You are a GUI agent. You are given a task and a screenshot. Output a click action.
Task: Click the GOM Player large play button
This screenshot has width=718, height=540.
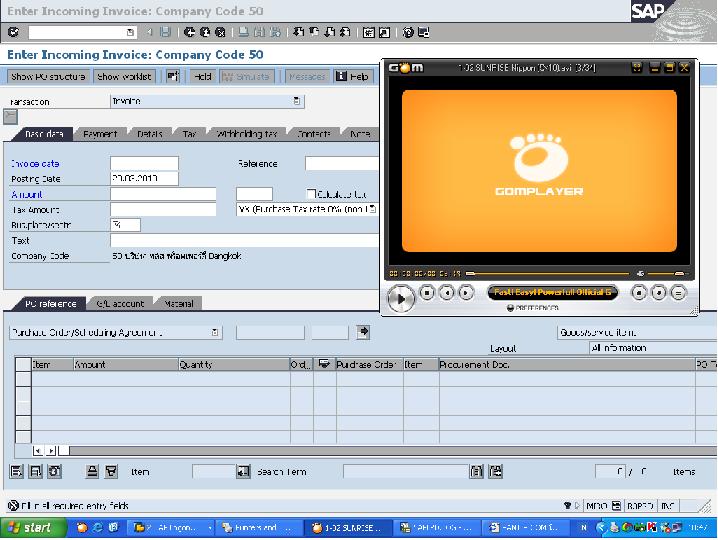click(x=401, y=299)
